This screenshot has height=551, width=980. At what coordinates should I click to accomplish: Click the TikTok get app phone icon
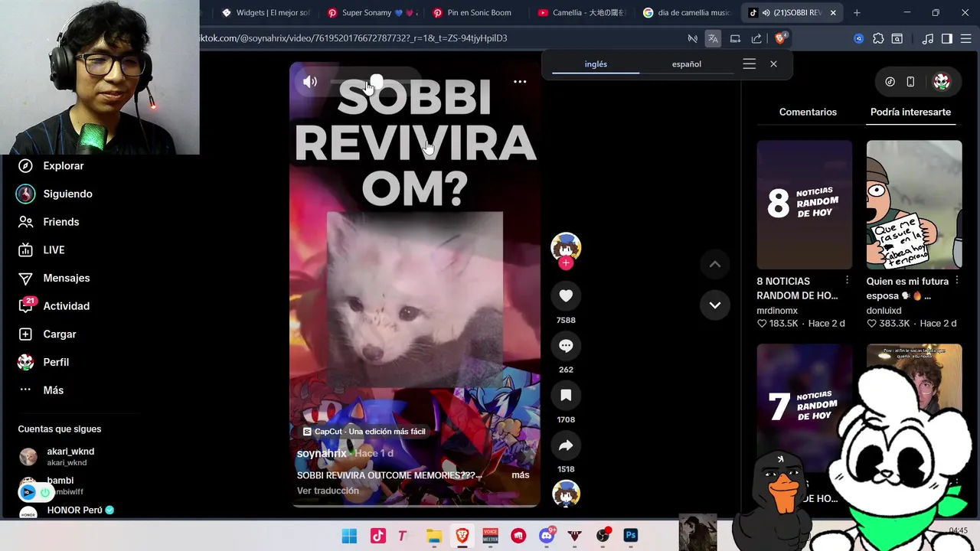910,81
